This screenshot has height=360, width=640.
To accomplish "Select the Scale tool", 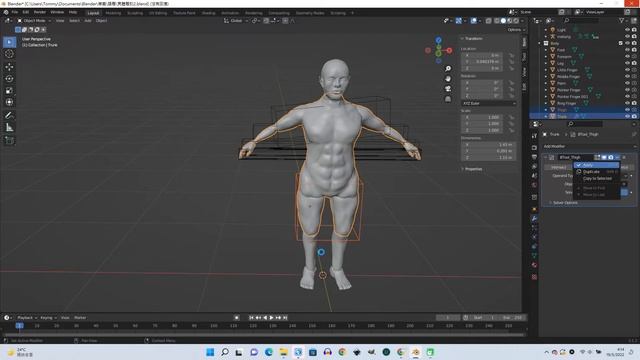I will 9,91.
